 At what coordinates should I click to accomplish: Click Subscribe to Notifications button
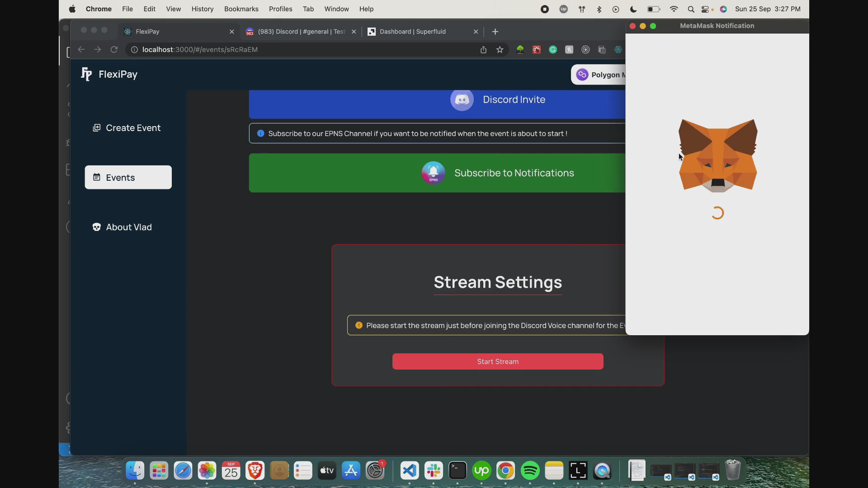pyautogui.click(x=437, y=173)
